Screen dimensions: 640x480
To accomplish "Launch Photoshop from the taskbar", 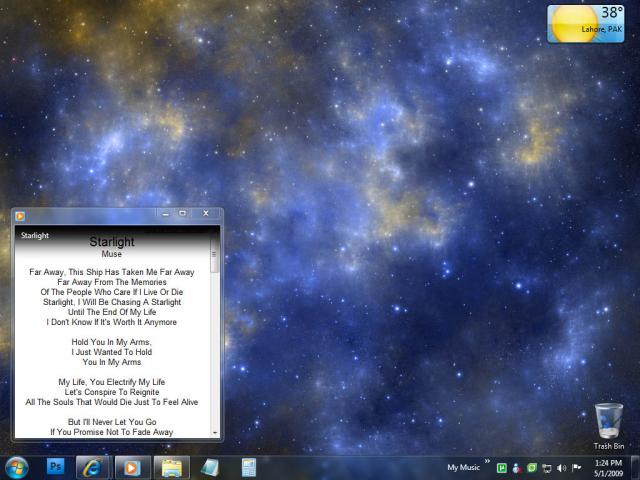I will pos(56,467).
